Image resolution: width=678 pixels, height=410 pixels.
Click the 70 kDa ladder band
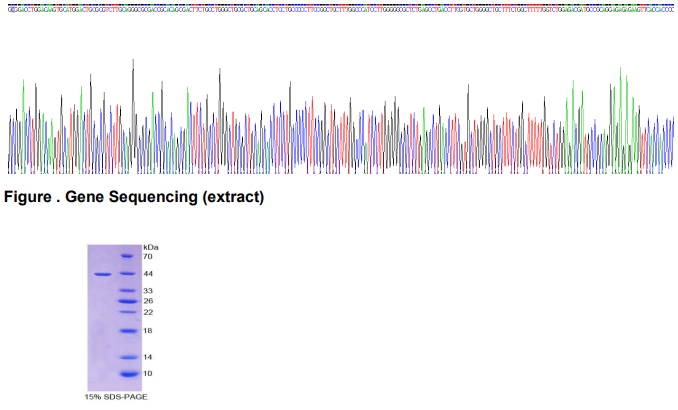(127, 257)
